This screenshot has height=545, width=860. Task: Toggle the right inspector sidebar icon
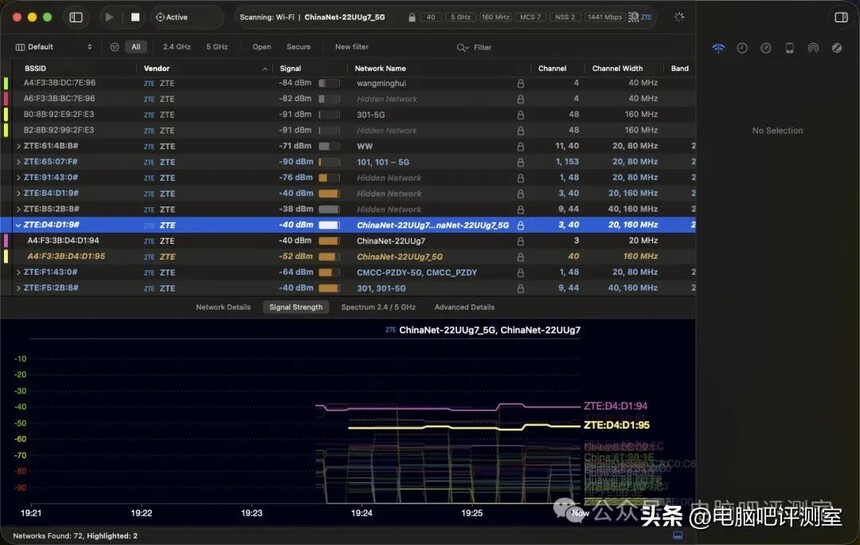(x=841, y=17)
